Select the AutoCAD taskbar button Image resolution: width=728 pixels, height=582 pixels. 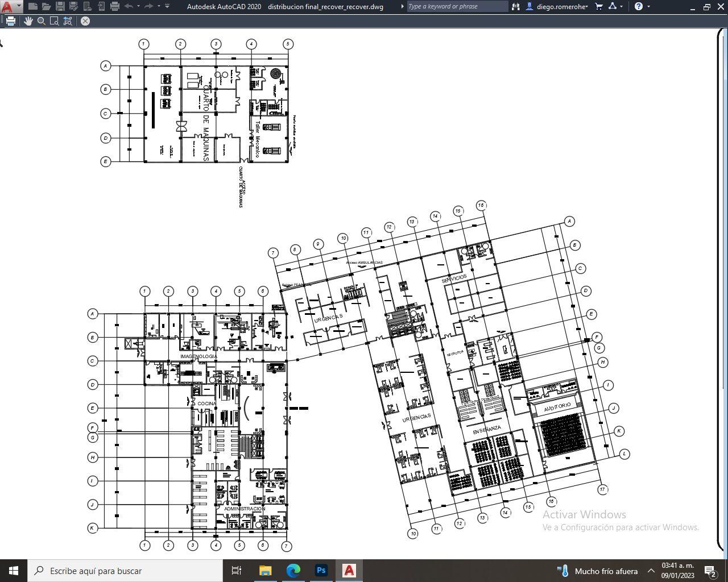coord(349,571)
